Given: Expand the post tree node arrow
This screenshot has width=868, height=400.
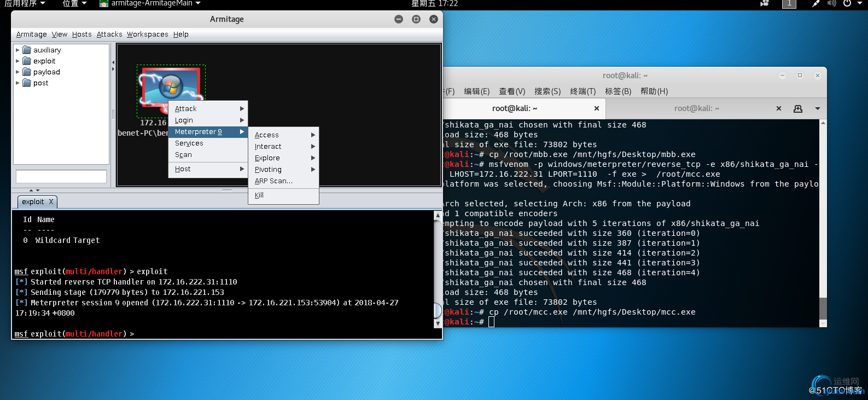Looking at the screenshot, I should tap(18, 83).
